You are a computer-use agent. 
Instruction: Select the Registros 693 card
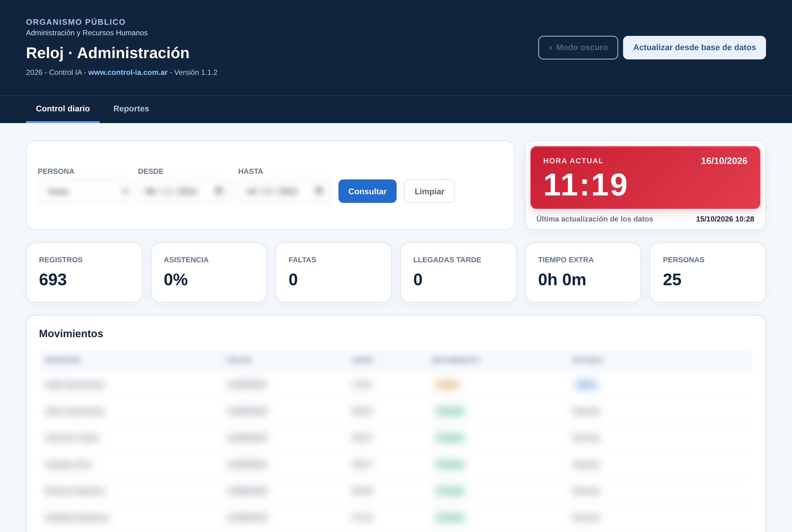(x=84, y=272)
